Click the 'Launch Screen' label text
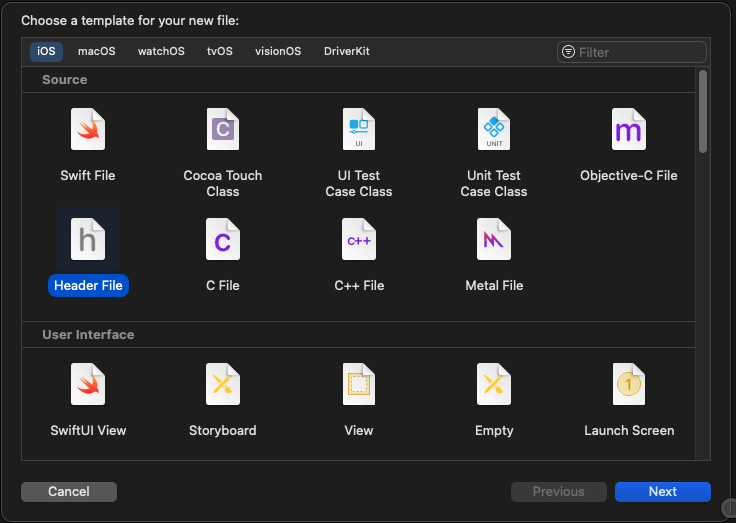This screenshot has height=523, width=736. 629,431
